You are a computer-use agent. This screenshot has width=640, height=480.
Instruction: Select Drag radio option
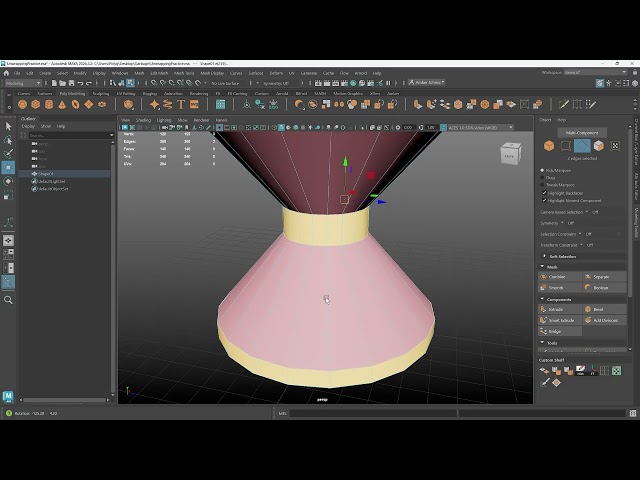pyautogui.click(x=542, y=178)
